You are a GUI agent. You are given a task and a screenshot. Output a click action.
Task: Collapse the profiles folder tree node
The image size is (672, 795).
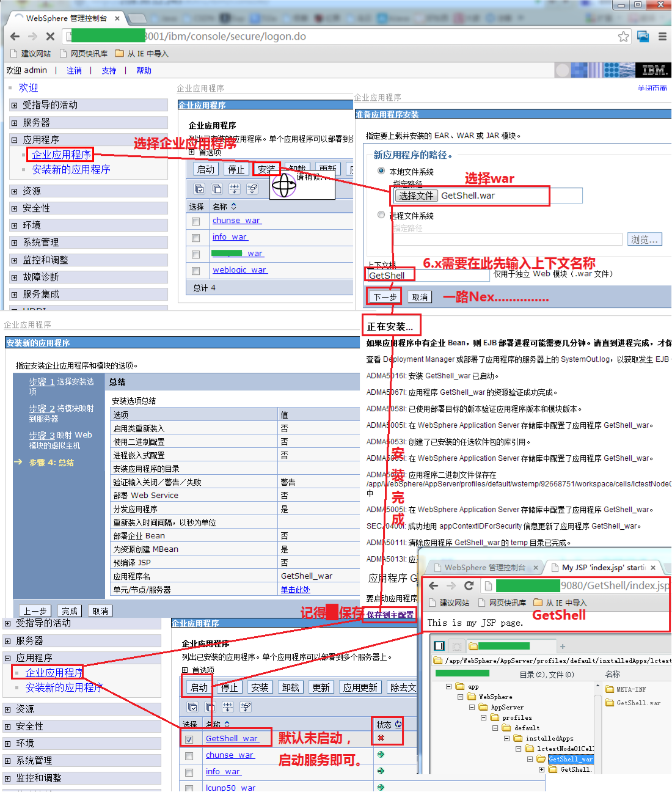click(x=484, y=717)
